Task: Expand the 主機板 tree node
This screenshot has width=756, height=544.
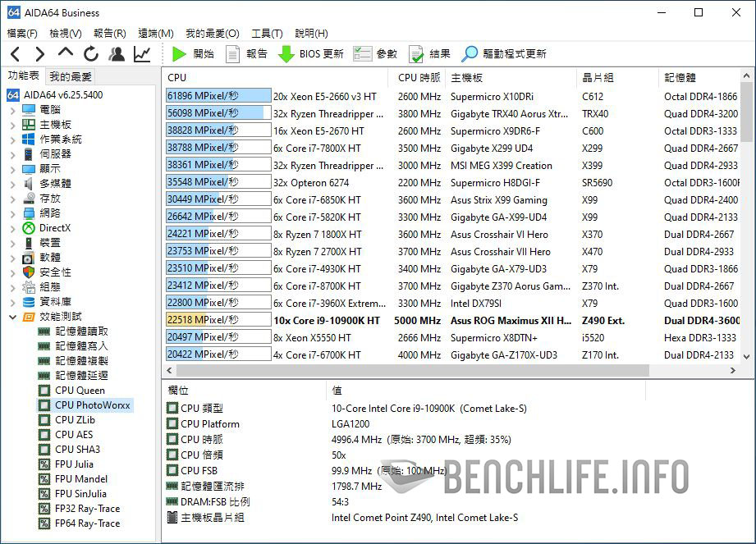Action: coord(12,125)
